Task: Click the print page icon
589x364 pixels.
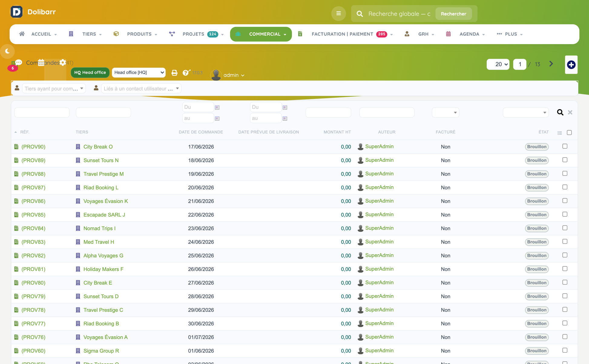Action: click(174, 73)
